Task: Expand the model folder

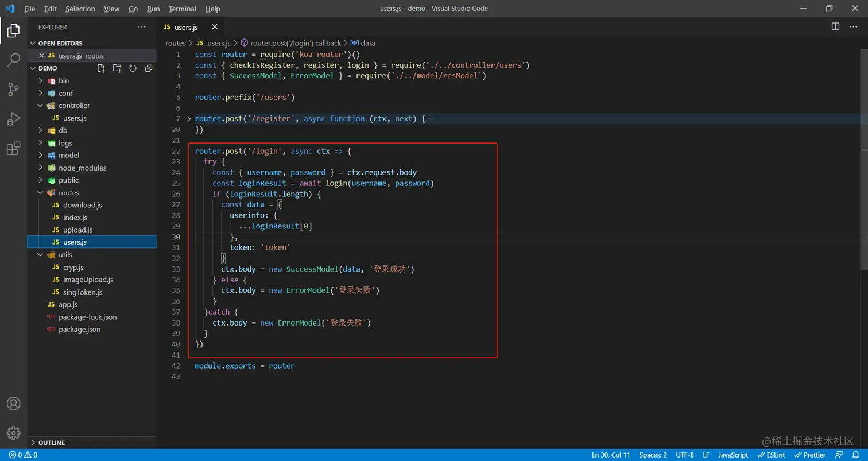Action: [x=40, y=156]
